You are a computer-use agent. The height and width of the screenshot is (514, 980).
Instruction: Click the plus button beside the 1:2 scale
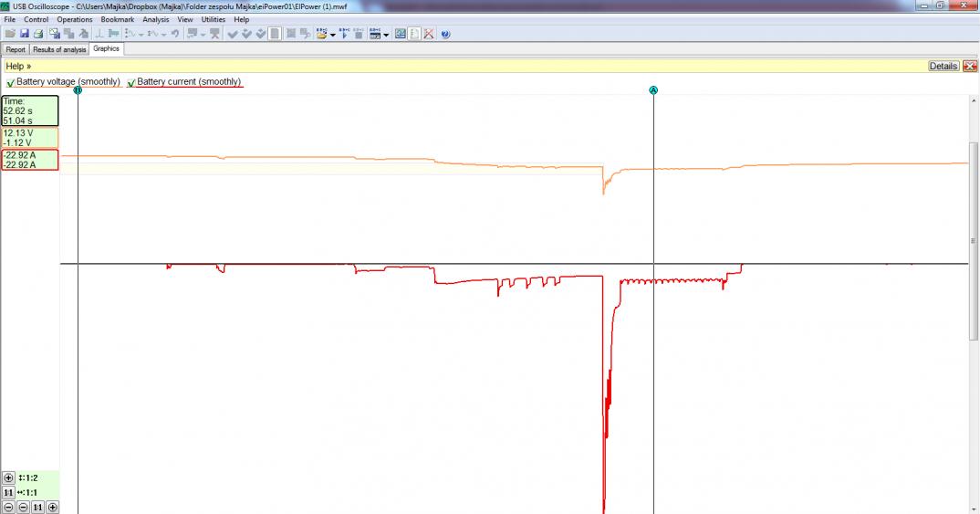(x=9, y=477)
